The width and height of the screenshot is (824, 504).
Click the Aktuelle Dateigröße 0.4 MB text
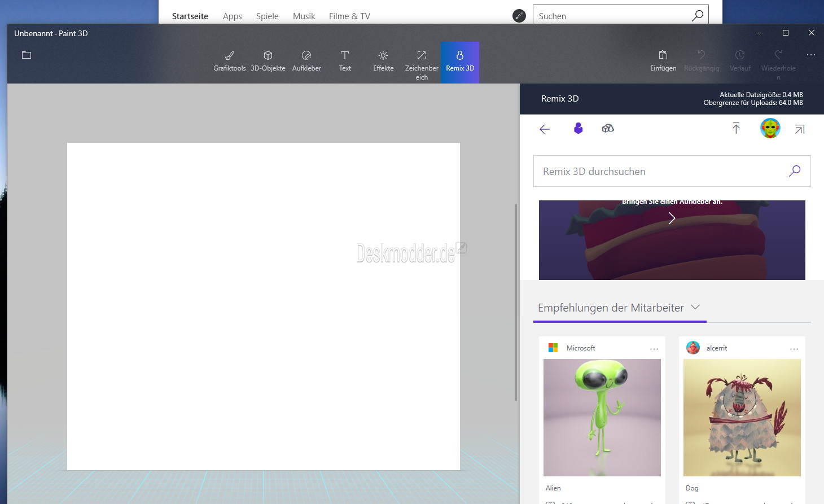[761, 95]
